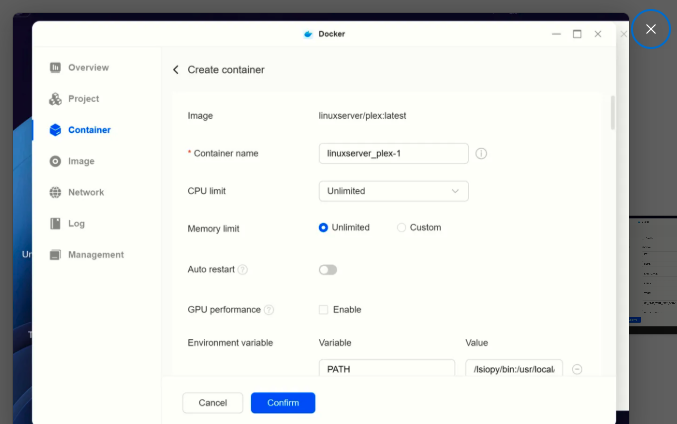Click help icon next to Auto restart
Image resolution: width=677 pixels, height=424 pixels.
coord(243,269)
